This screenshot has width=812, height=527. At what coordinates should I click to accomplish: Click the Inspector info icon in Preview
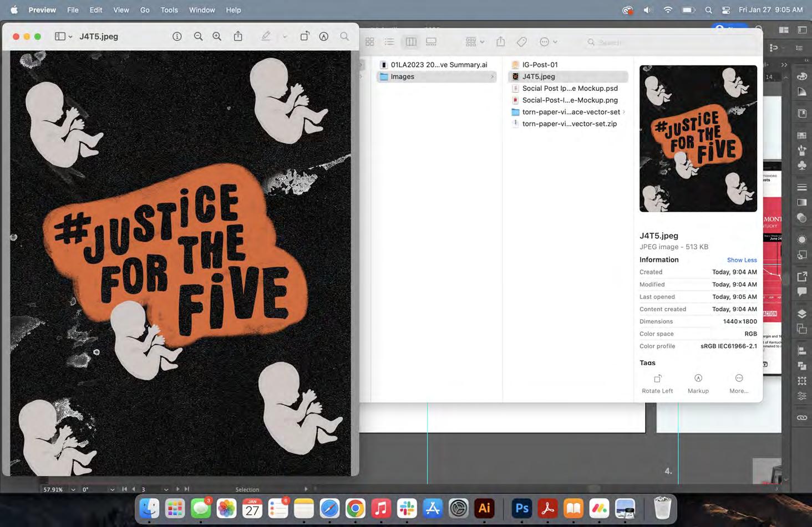point(177,37)
